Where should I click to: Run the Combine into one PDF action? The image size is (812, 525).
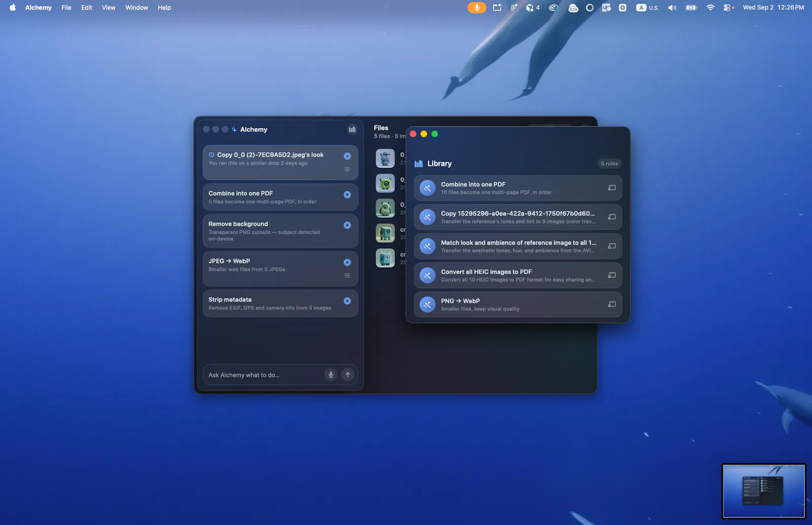(347, 194)
